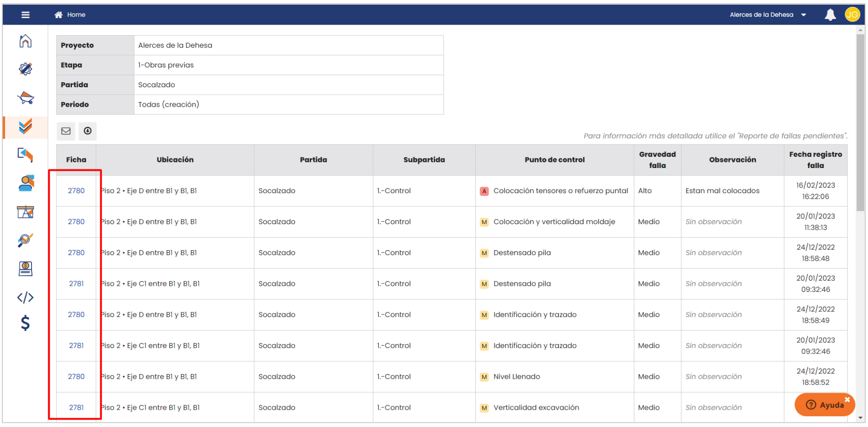Viewport: 868px width, 427px height.
Task: Click the download report button
Action: point(88,131)
